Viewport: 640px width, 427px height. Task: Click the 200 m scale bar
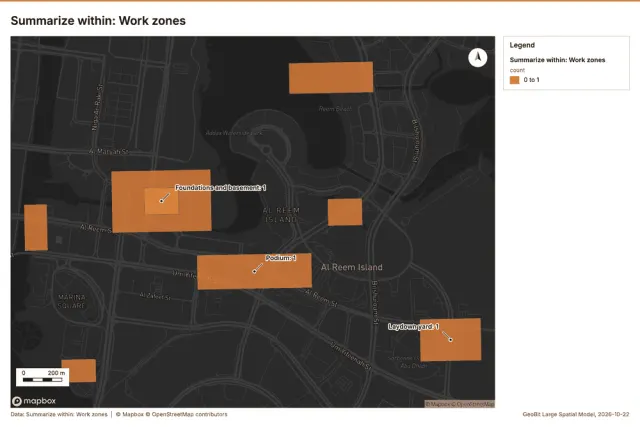[x=42, y=377]
